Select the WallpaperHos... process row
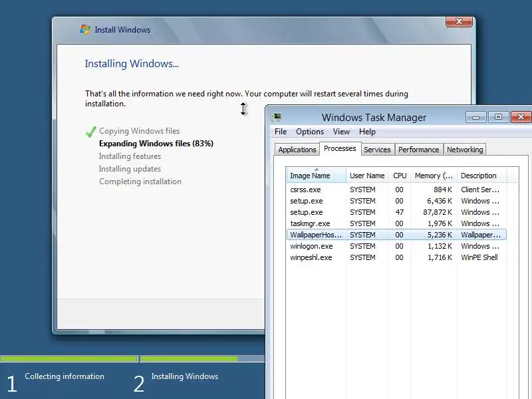This screenshot has width=532, height=399. (396, 235)
